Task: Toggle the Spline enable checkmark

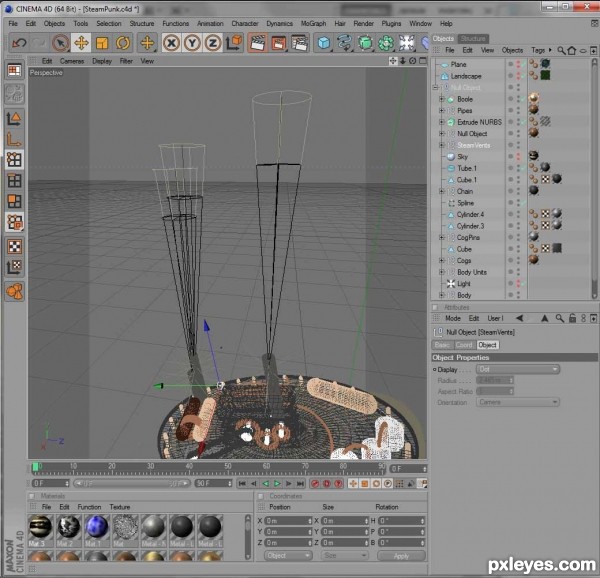Action: 523,203
